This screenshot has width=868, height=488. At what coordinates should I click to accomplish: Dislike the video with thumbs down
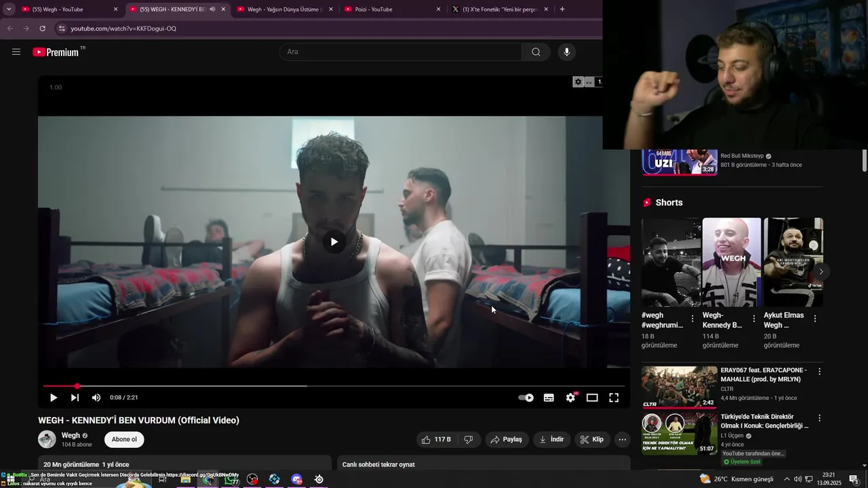(x=468, y=439)
